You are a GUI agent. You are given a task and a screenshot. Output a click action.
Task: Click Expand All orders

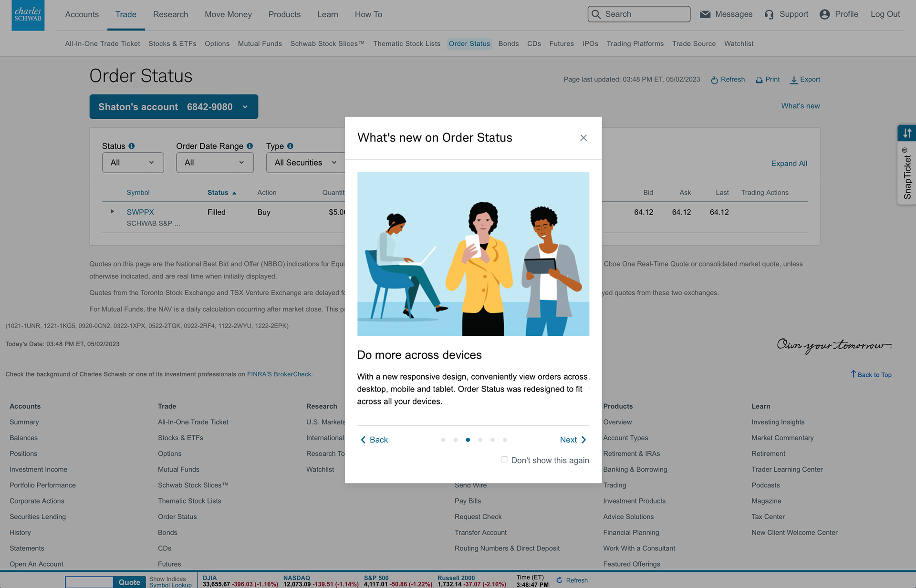[789, 164]
